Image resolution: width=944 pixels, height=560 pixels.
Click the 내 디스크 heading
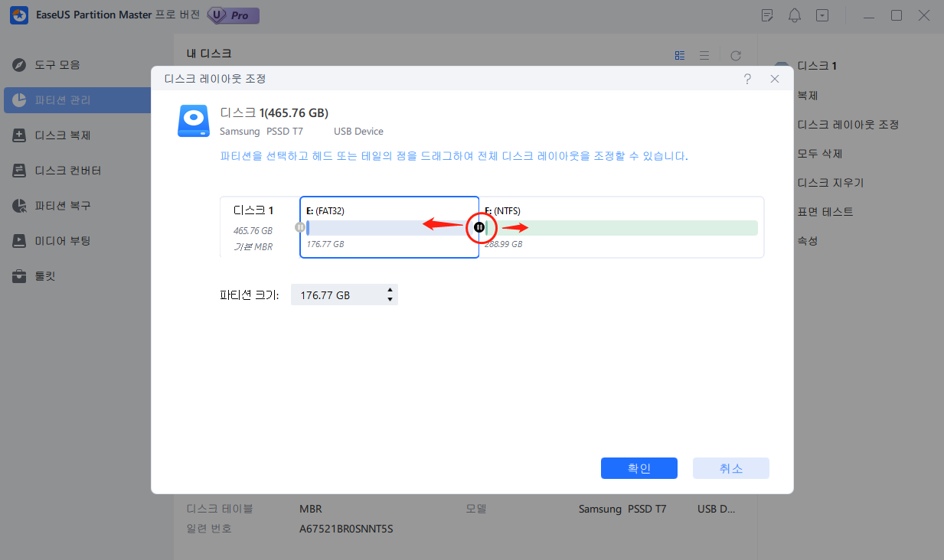pos(209,54)
